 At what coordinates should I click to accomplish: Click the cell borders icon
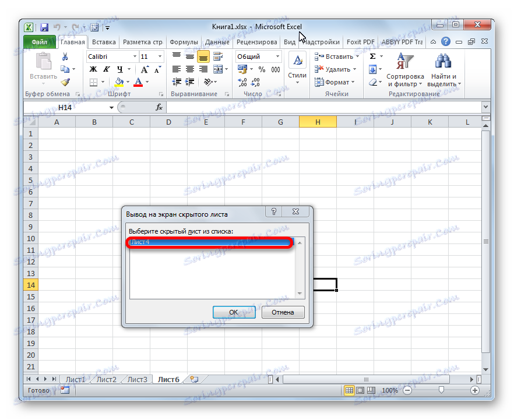tap(93, 82)
